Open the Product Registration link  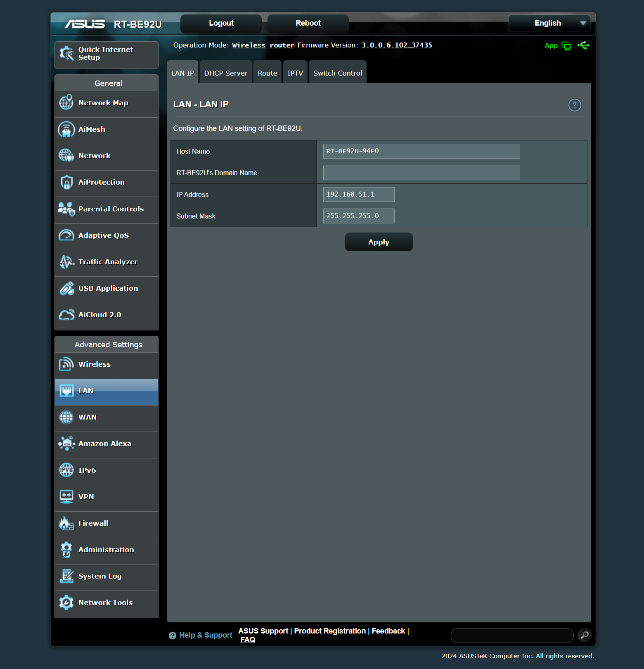click(330, 631)
